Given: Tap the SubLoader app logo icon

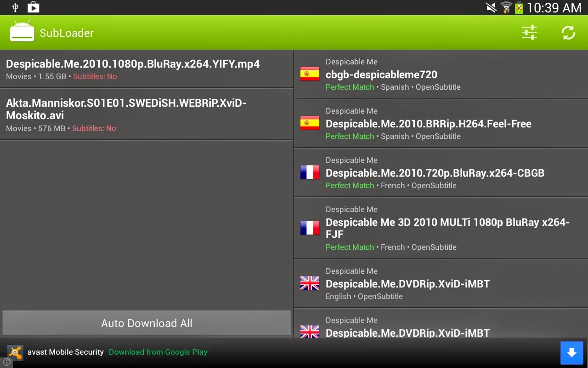Looking at the screenshot, I should pos(22,31).
